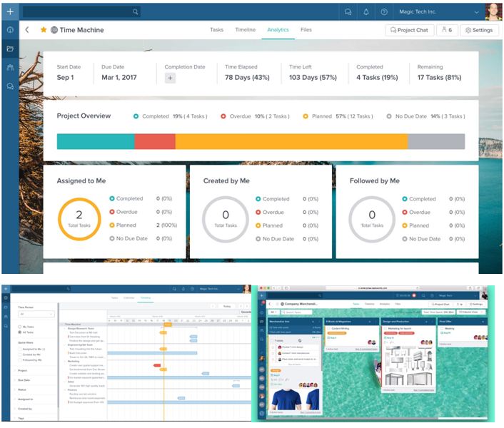Click the help question mark icon in Analytics view
This screenshot has height=428, width=504.
pos(384,12)
